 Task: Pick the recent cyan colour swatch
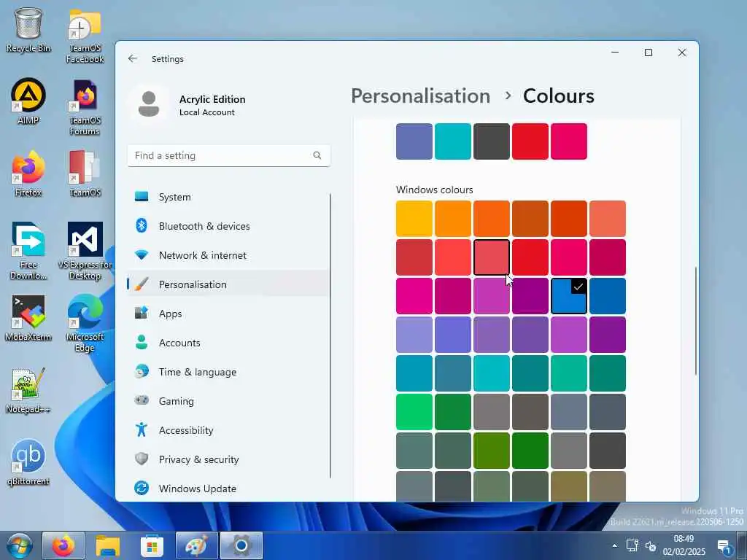(453, 141)
